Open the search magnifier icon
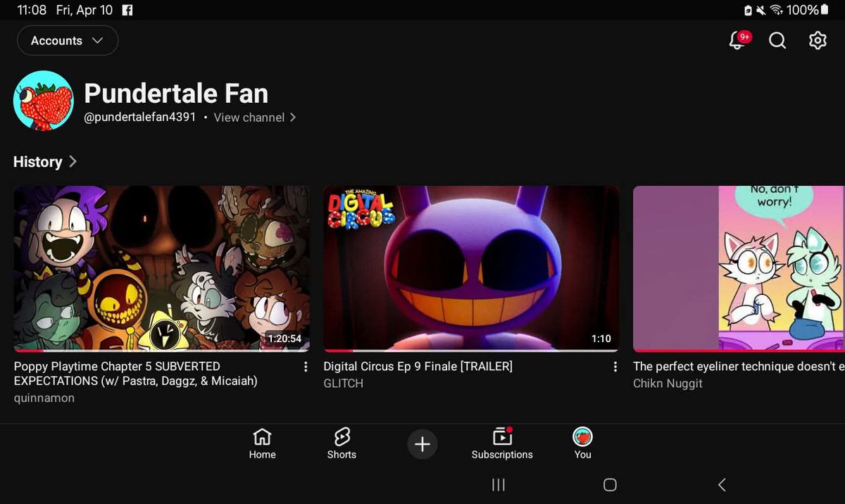The image size is (845, 504). tap(777, 40)
